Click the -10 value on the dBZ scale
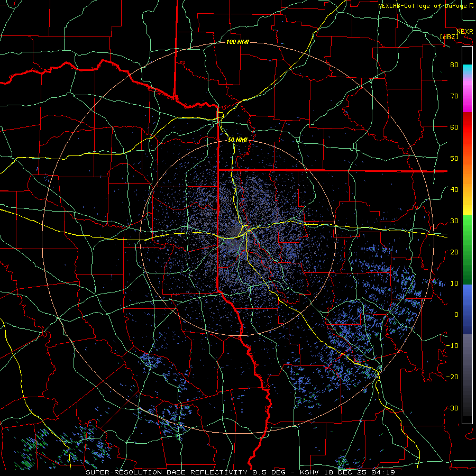 click(452, 346)
